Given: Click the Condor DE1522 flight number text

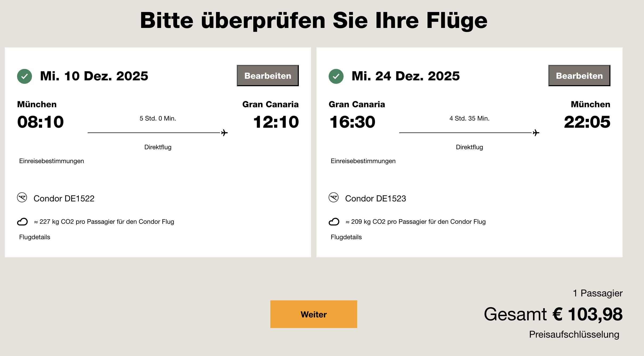Looking at the screenshot, I should point(64,198).
